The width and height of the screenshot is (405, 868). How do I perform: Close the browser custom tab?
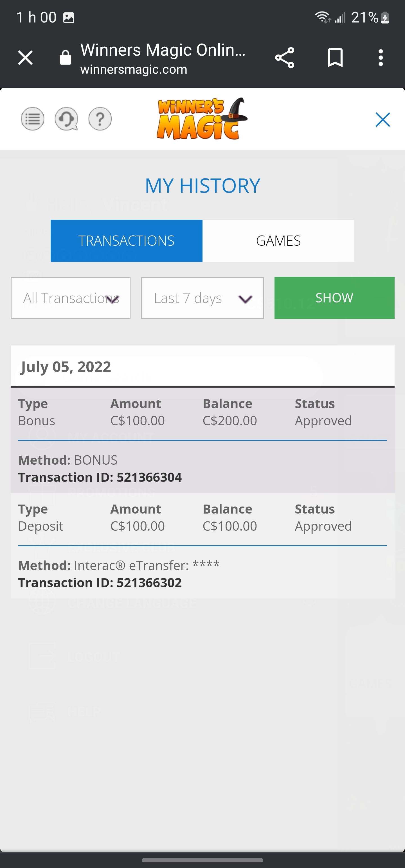25,58
